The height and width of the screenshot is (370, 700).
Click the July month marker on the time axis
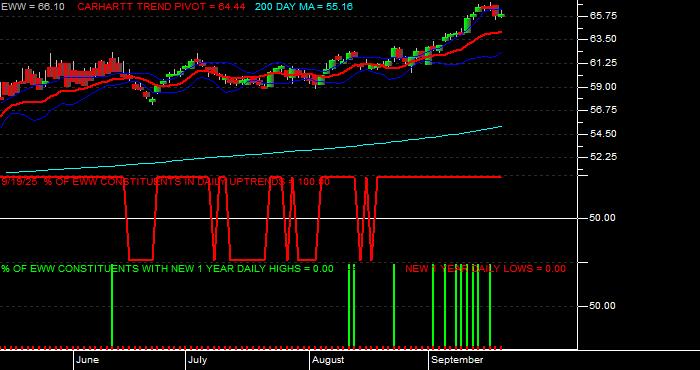point(197,360)
